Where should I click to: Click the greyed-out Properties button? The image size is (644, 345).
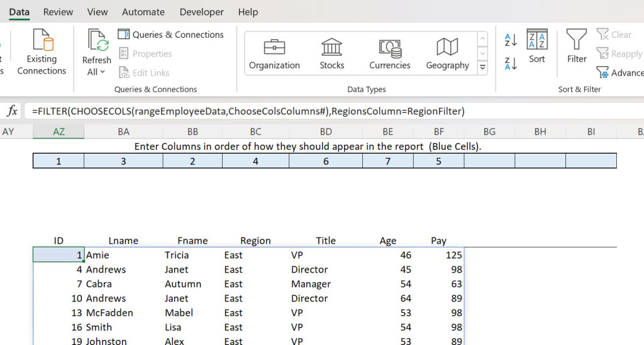pos(145,54)
